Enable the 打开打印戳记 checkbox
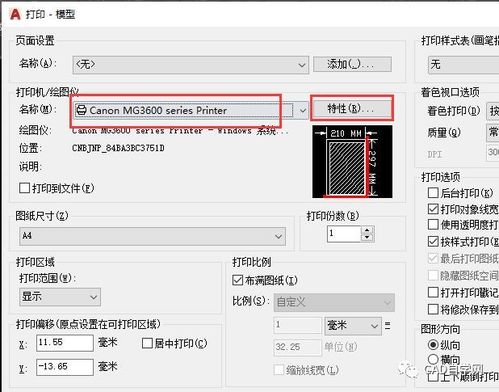Screen dimensions: 499x392 [x=433, y=292]
